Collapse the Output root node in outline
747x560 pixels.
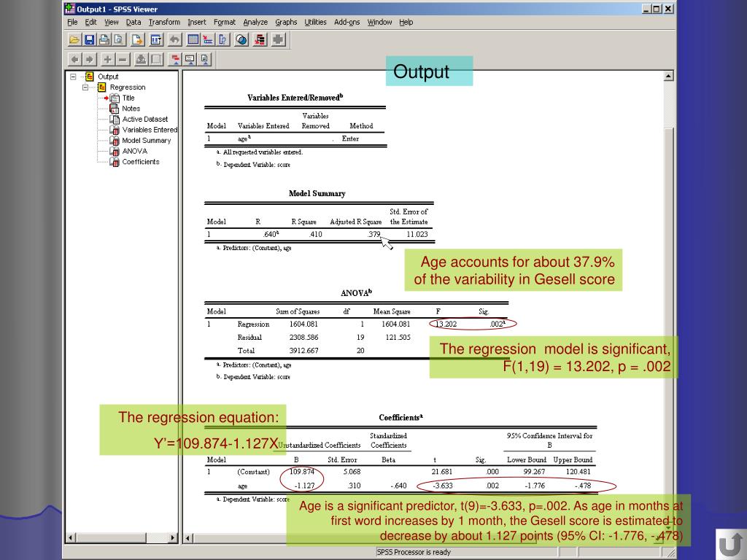click(x=73, y=76)
